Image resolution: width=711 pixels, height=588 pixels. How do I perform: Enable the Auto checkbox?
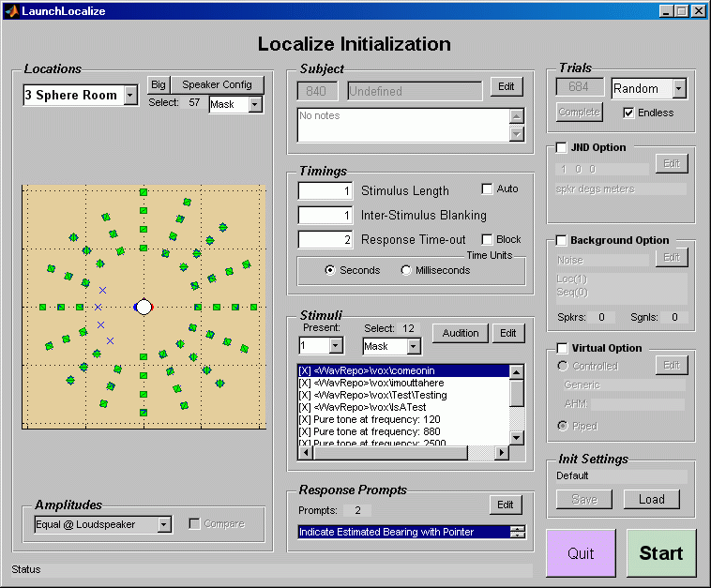click(487, 188)
